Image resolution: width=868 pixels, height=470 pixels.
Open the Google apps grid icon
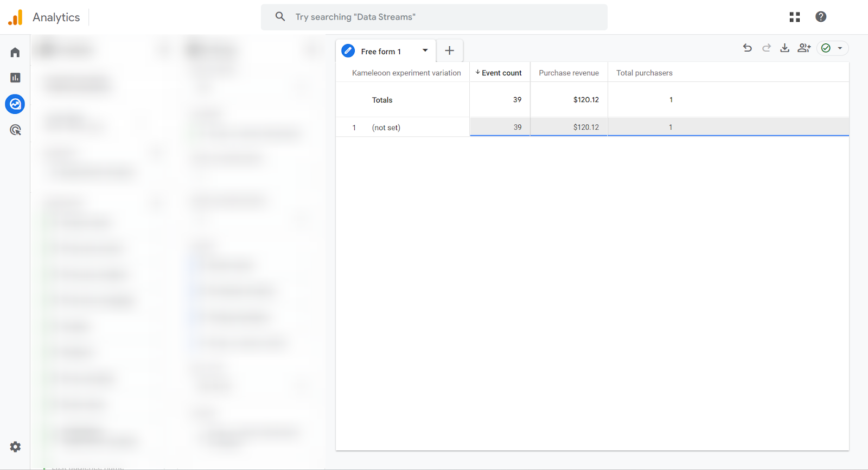click(x=795, y=17)
